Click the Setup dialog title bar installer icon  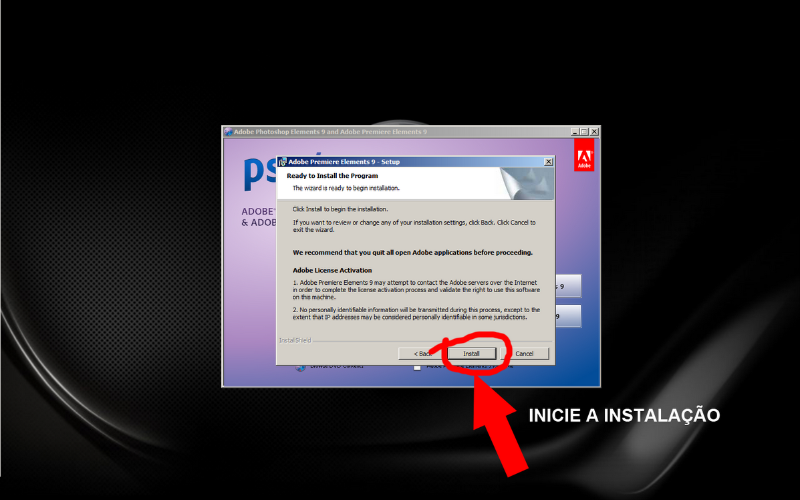tap(283, 162)
